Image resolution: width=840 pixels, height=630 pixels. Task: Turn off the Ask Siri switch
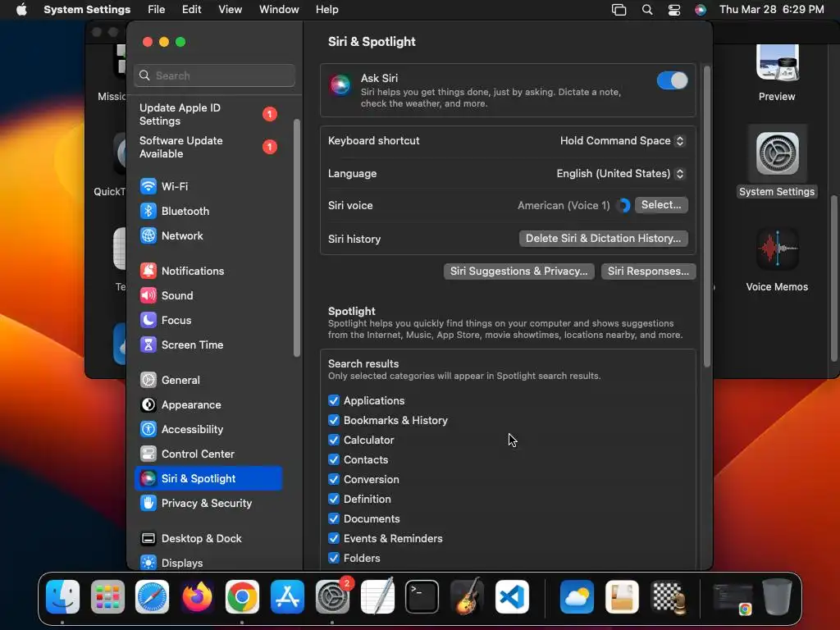[673, 81]
